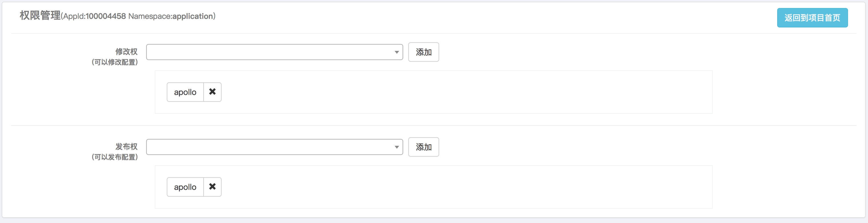Image resolution: width=868 pixels, height=223 pixels.
Task: Click the 修改权 field label
Action: [126, 52]
